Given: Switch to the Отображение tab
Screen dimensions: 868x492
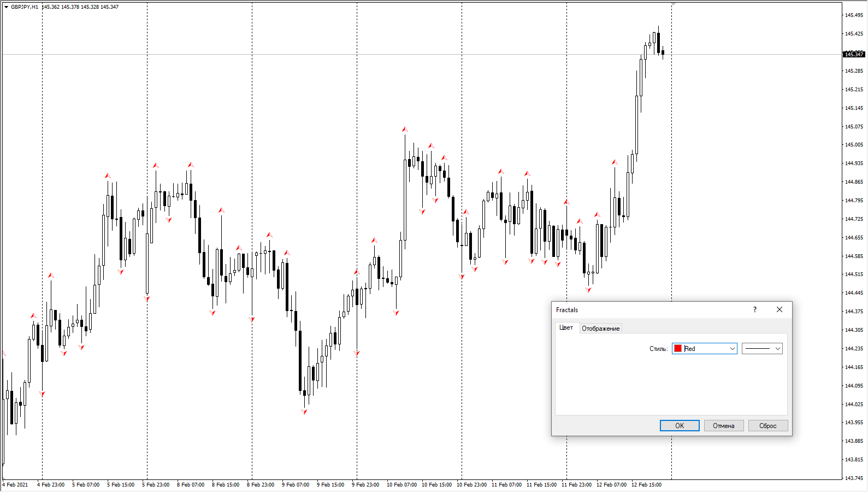Looking at the screenshot, I should click(x=600, y=329).
